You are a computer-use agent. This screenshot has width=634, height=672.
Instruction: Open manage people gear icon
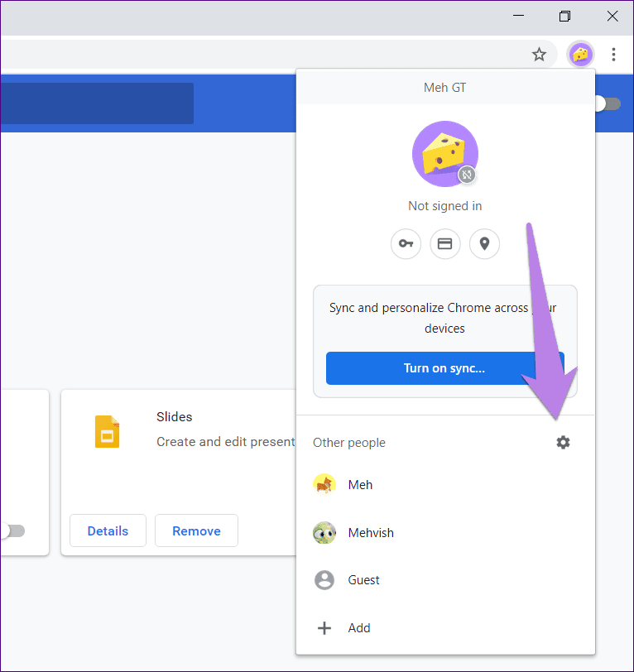[x=563, y=442]
